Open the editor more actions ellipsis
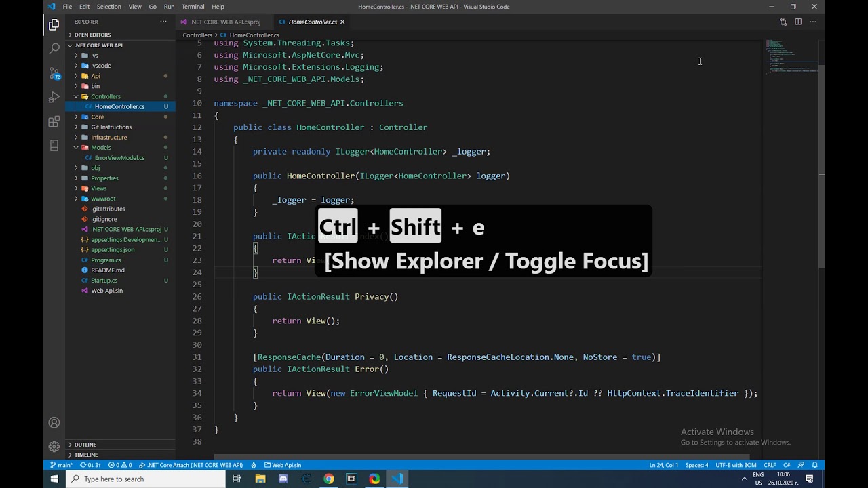 [x=812, y=22]
